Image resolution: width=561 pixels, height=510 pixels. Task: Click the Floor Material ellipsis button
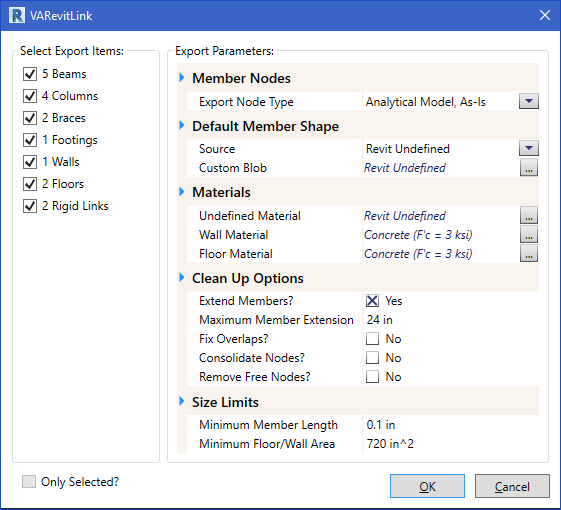coord(529,253)
